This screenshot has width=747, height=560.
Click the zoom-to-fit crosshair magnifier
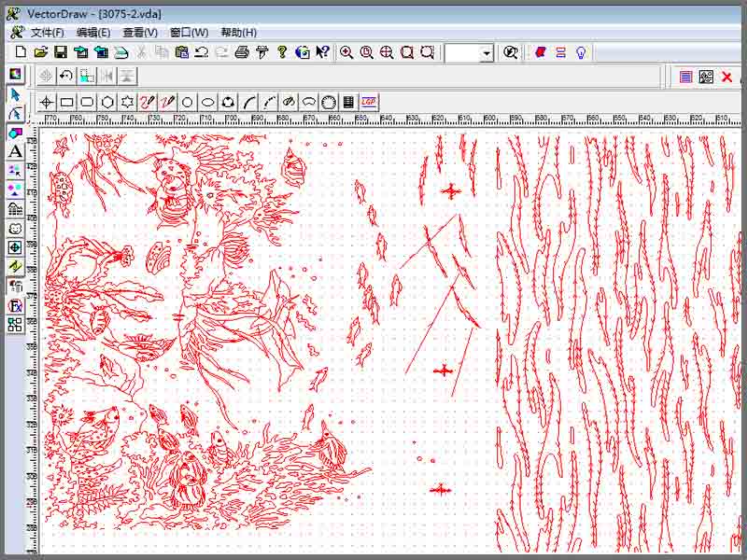click(387, 52)
